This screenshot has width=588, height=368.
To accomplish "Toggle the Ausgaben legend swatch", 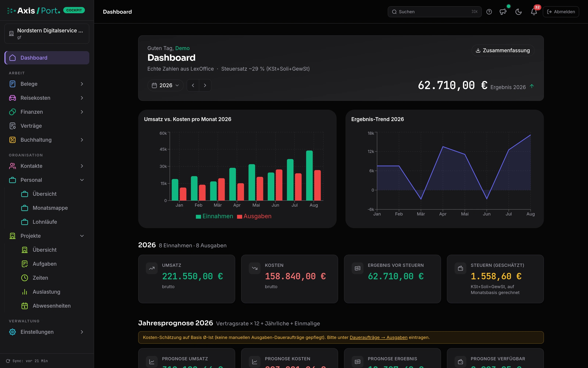I will pos(240,217).
